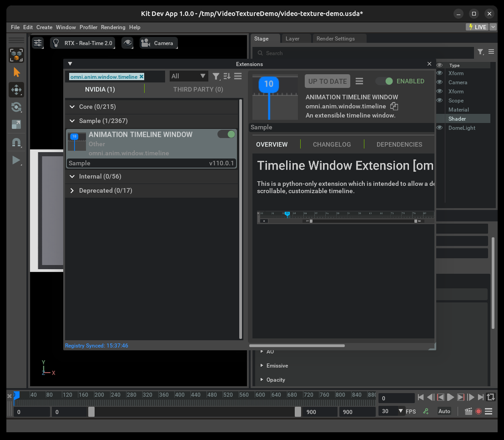Open the File menu
The width and height of the screenshot is (504, 440).
[15, 27]
